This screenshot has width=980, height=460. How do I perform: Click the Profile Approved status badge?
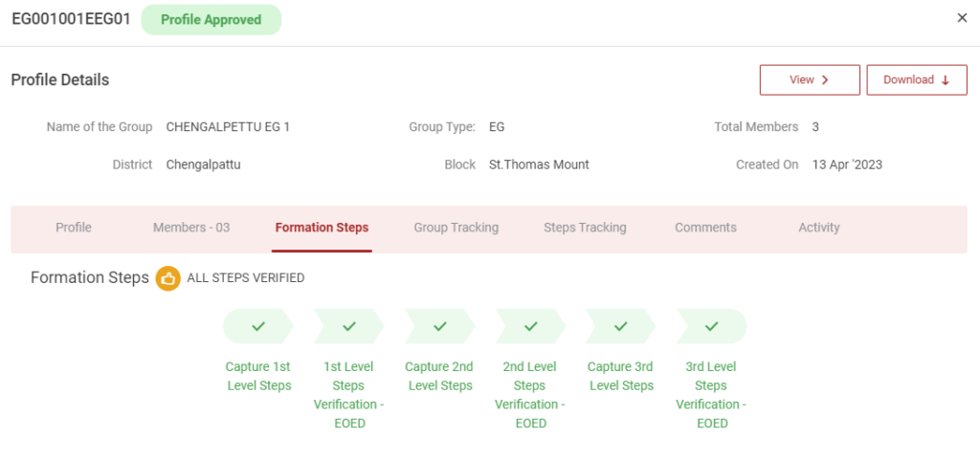click(211, 19)
